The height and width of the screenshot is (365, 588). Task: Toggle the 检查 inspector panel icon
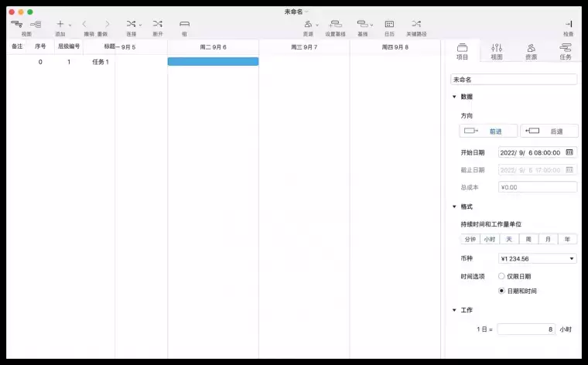tap(569, 24)
